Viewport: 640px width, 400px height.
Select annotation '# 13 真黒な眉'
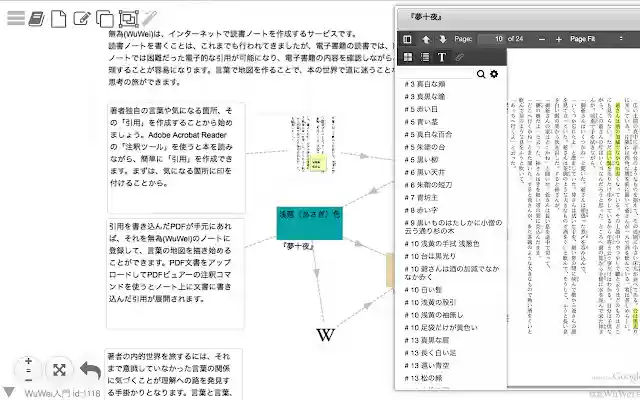tap(426, 340)
